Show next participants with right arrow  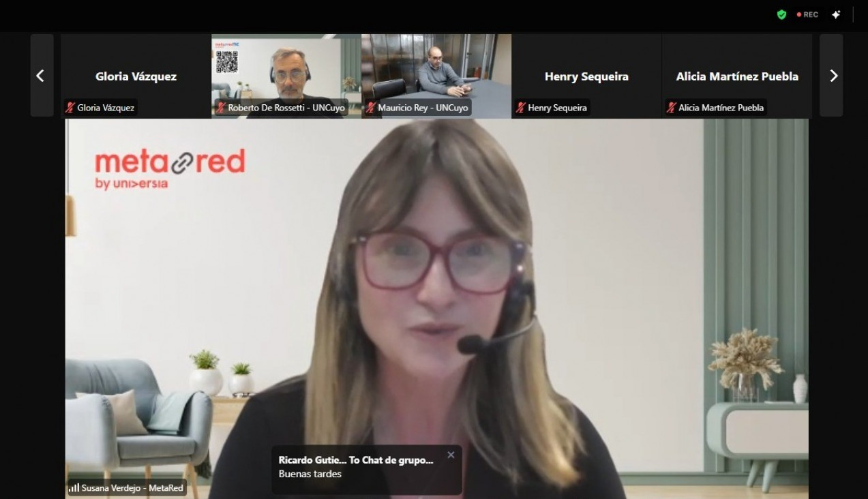click(x=831, y=76)
